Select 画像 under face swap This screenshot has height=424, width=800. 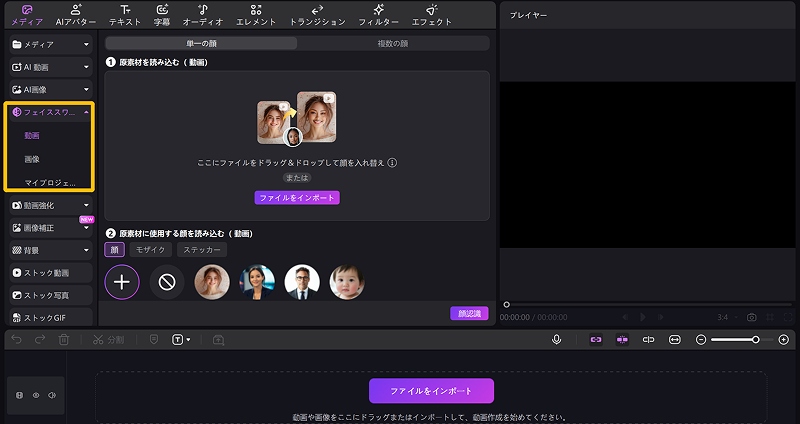click(x=32, y=159)
